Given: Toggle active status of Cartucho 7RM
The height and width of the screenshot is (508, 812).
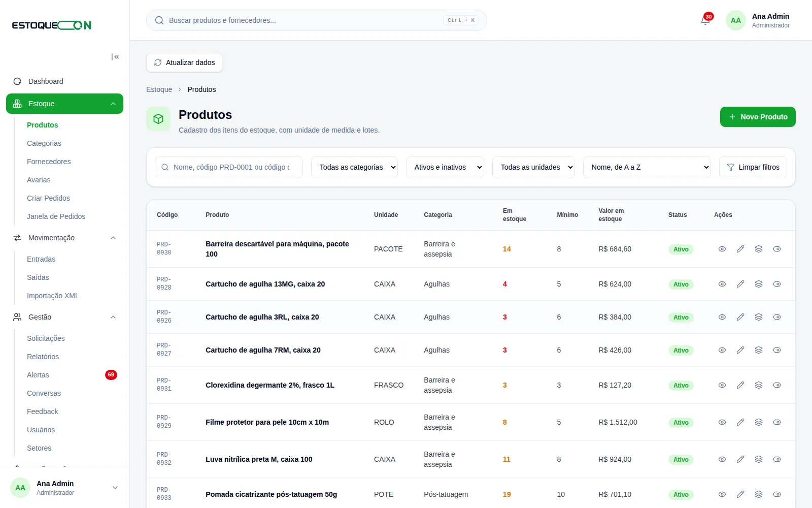Looking at the screenshot, I should point(777,350).
